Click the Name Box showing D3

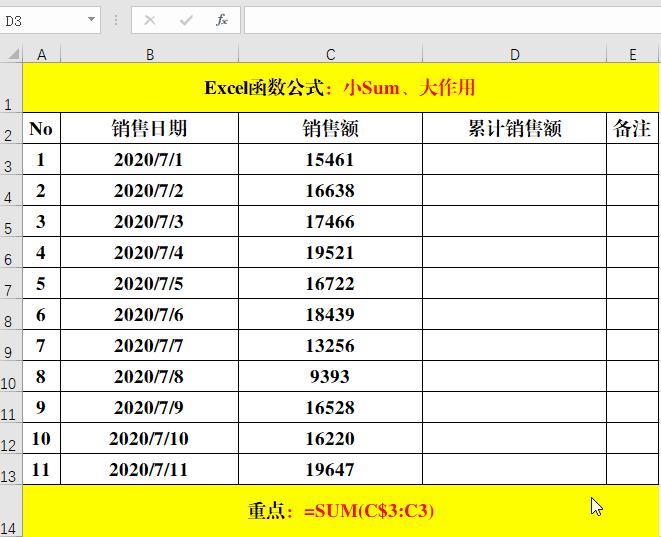point(50,20)
